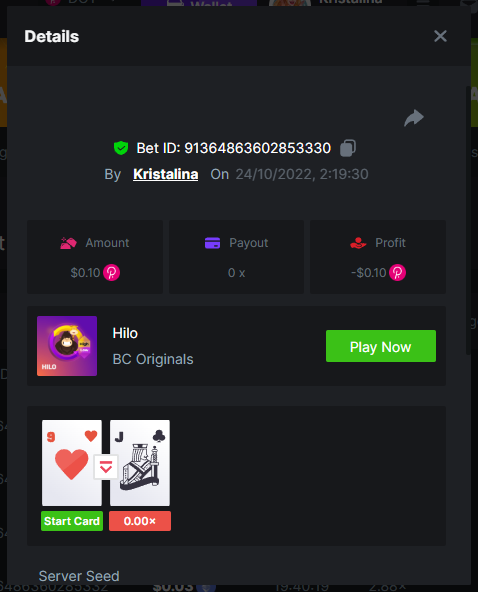Image resolution: width=478 pixels, height=592 pixels.
Task: Click the Profit hand icon
Action: [x=358, y=243]
